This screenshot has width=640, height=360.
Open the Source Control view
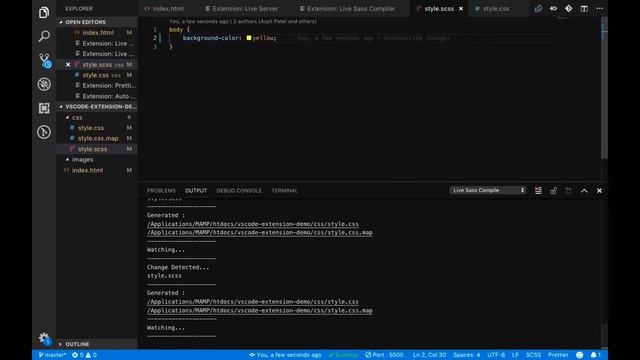[x=44, y=60]
